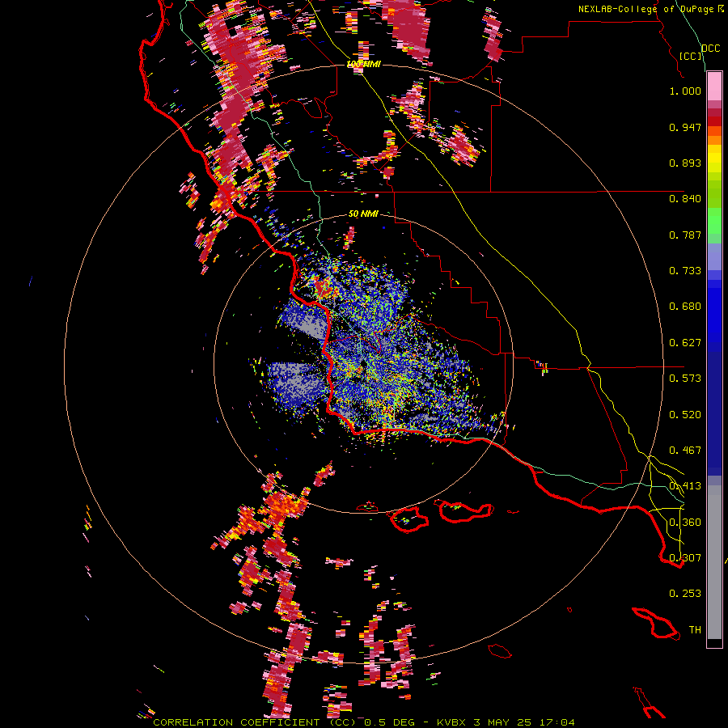Select the 0.787 legend value
The height and width of the screenshot is (728, 728).
685,235
